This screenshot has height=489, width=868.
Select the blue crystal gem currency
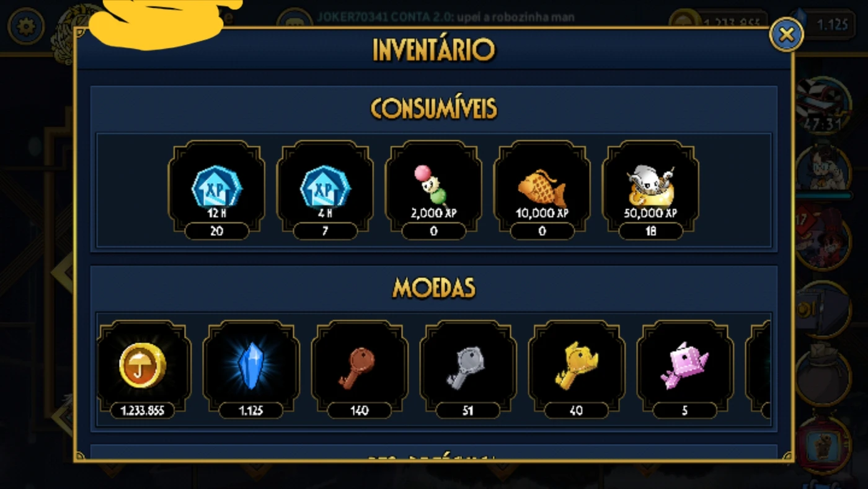coord(251,370)
